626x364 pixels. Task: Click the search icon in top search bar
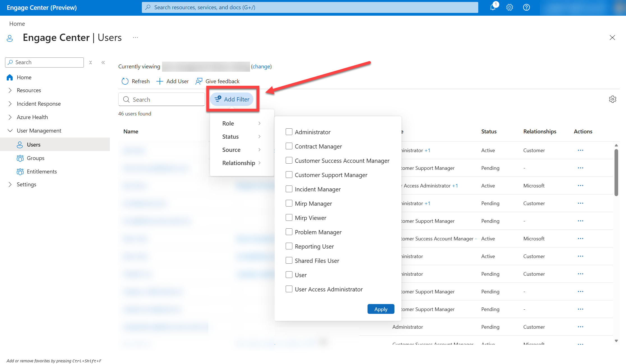pyautogui.click(x=148, y=7)
